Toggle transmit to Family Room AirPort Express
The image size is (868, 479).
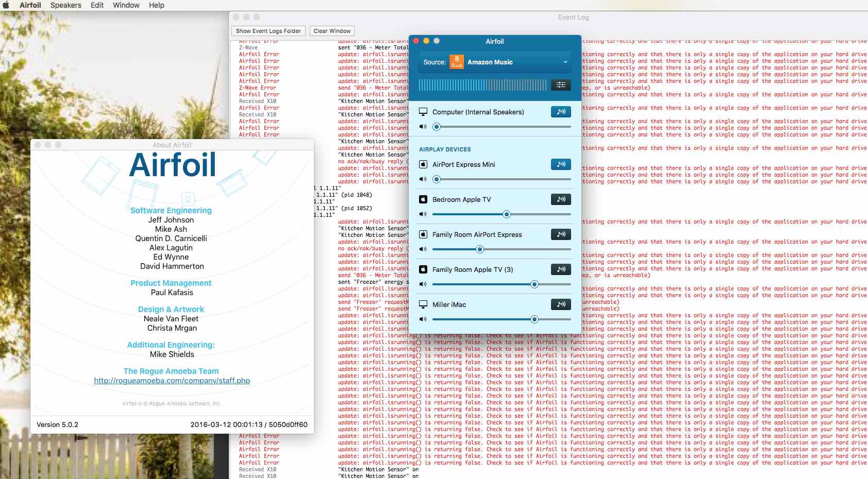(x=561, y=234)
